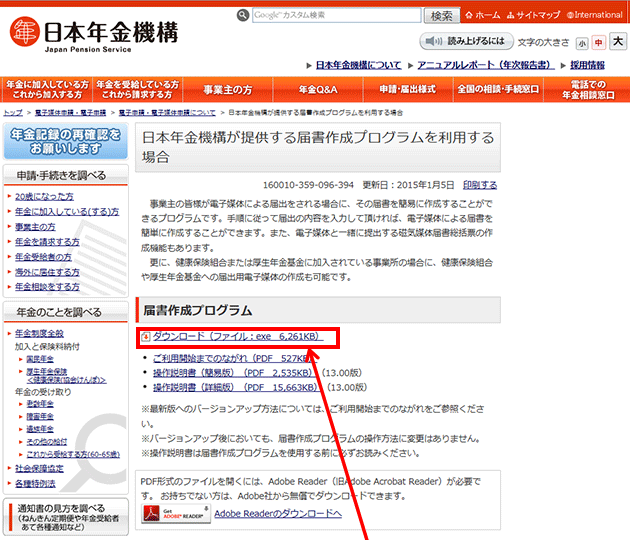Set text size to 小 (small)
This screenshot has width=630, height=540.
coord(580,43)
